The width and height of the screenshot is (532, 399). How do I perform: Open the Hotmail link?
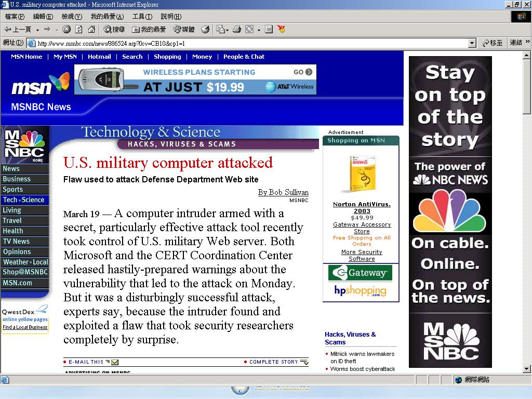click(x=99, y=57)
